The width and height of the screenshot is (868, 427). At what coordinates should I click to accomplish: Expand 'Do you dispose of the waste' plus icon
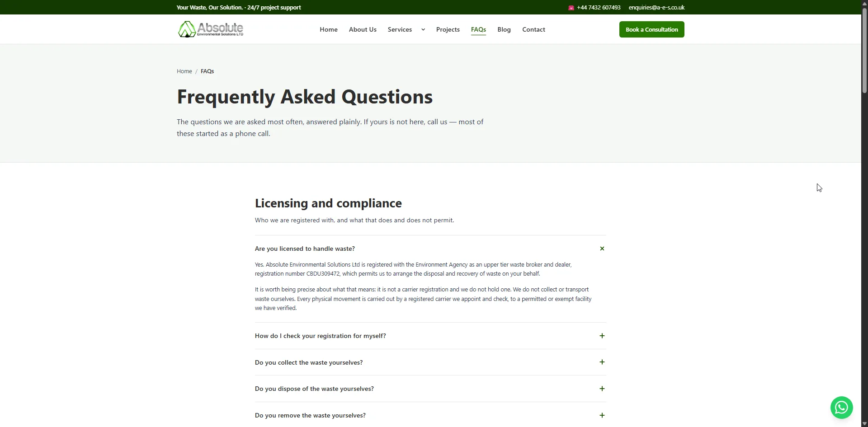pos(602,389)
